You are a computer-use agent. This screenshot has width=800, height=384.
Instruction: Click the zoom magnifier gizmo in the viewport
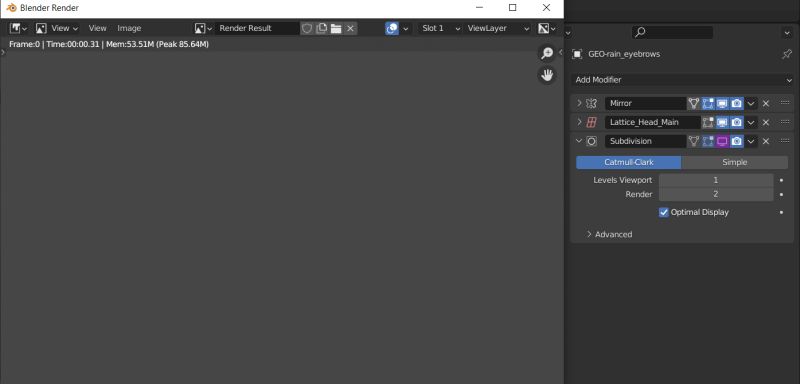click(547, 54)
